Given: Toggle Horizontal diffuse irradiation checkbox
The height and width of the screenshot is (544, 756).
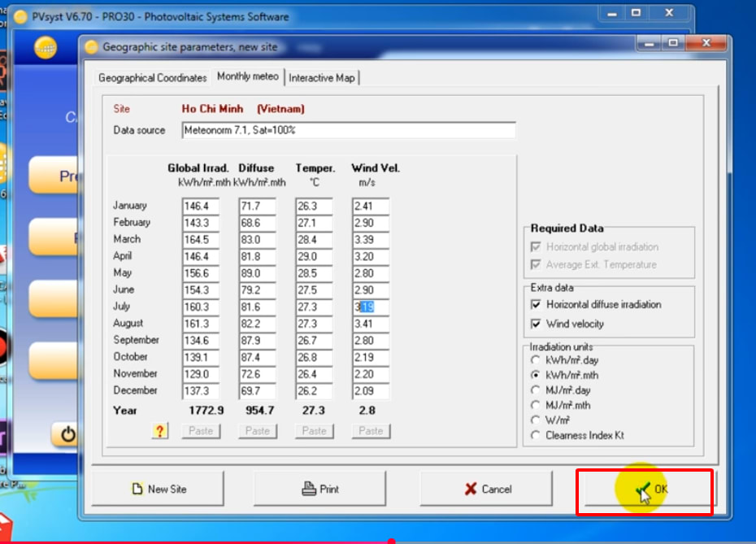Looking at the screenshot, I should pos(536,304).
